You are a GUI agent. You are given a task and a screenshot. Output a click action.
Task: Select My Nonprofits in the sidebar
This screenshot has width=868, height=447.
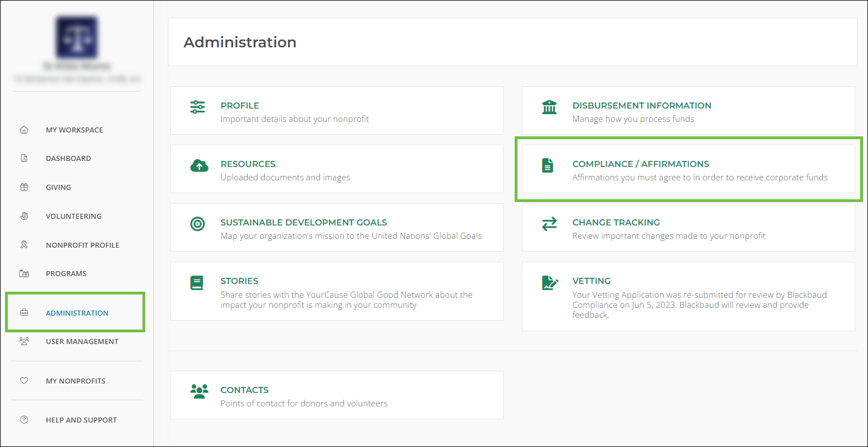[x=75, y=381]
